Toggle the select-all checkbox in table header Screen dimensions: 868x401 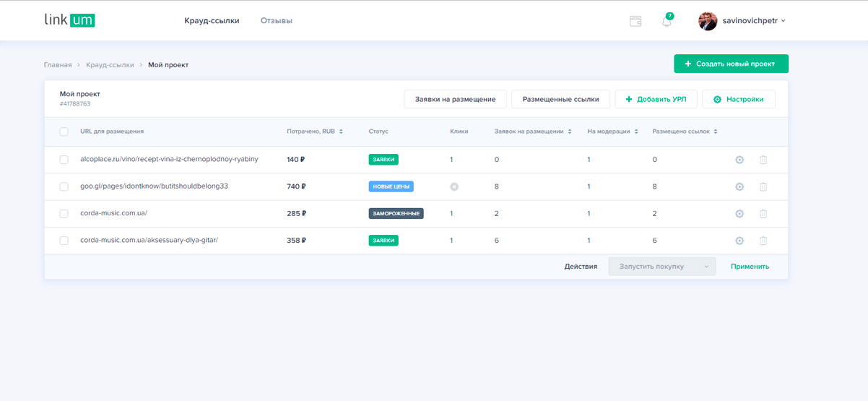coord(64,131)
